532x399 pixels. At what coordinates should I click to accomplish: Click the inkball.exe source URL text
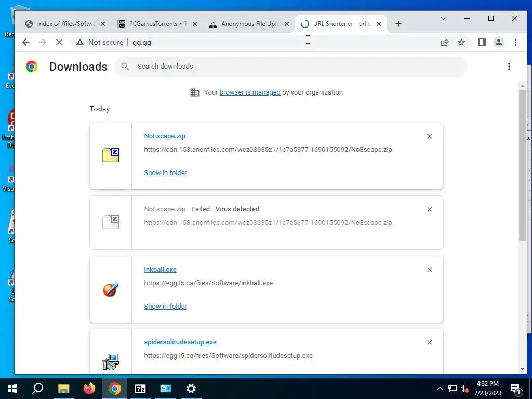208,283
